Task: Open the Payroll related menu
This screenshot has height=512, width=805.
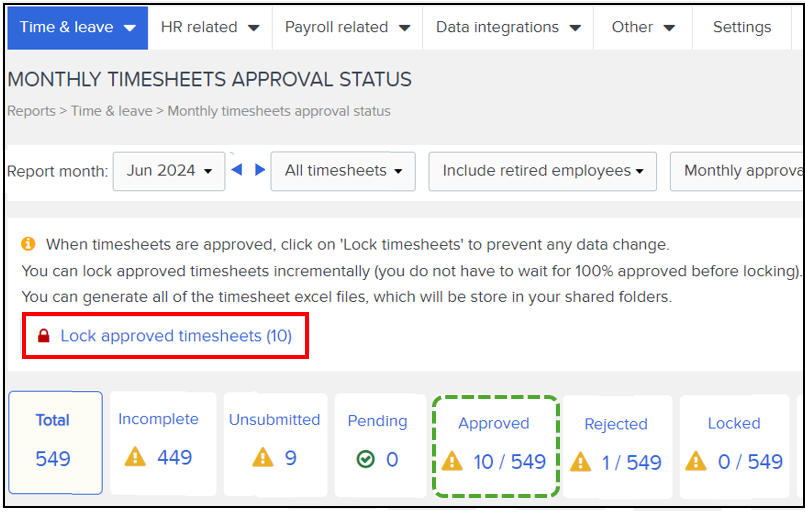Action: (x=347, y=27)
